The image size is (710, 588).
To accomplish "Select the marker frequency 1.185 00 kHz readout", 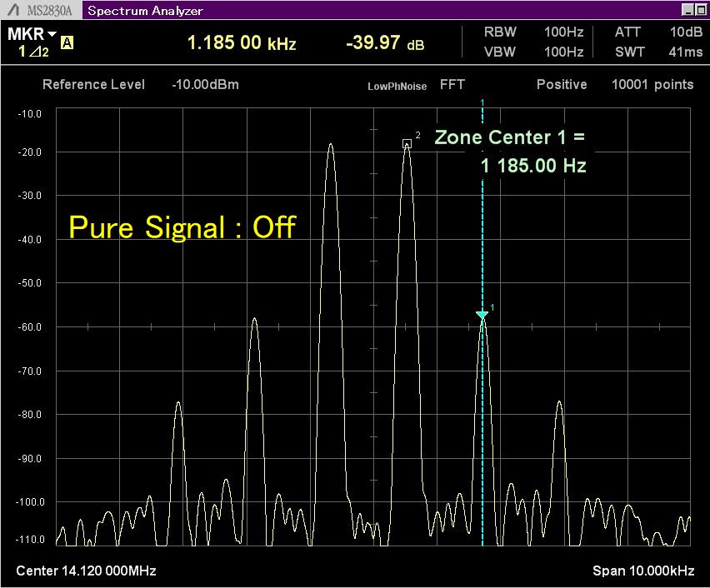I will [x=242, y=43].
